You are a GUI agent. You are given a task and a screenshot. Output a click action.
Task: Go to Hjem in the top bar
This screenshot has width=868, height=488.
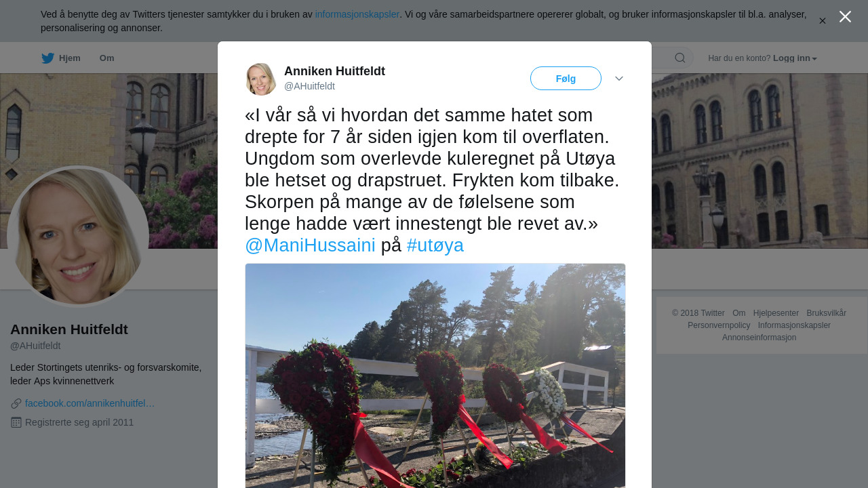click(70, 58)
